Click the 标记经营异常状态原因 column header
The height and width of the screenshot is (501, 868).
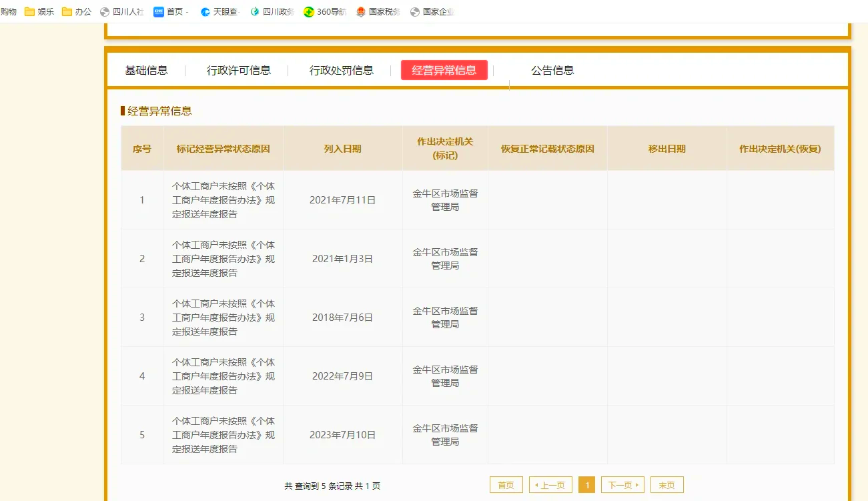click(224, 149)
